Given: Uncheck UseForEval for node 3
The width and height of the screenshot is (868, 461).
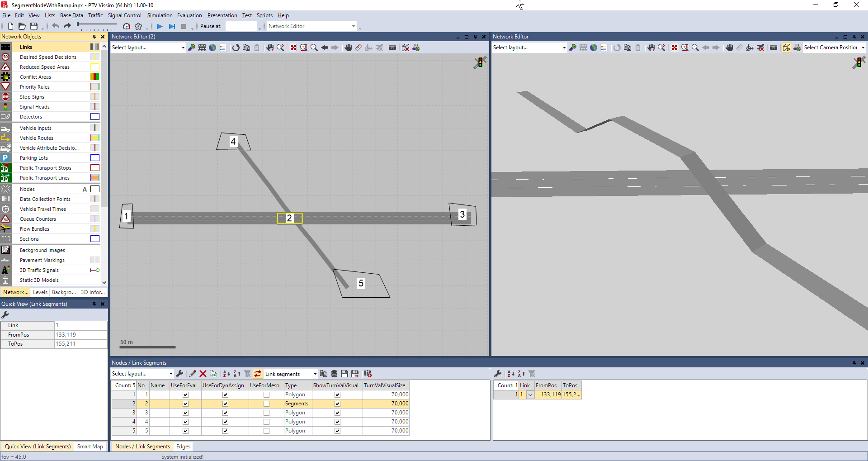Looking at the screenshot, I should pyautogui.click(x=185, y=413).
